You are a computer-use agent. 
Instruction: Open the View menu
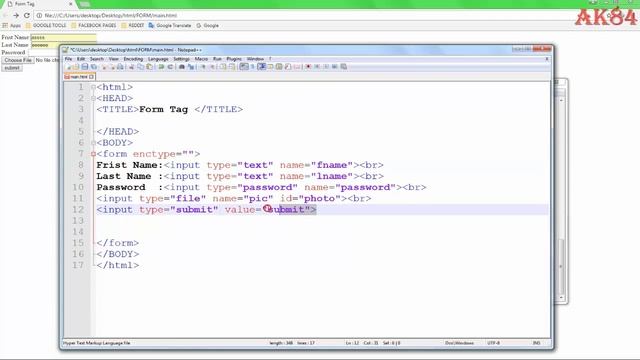pyautogui.click(x=113, y=59)
